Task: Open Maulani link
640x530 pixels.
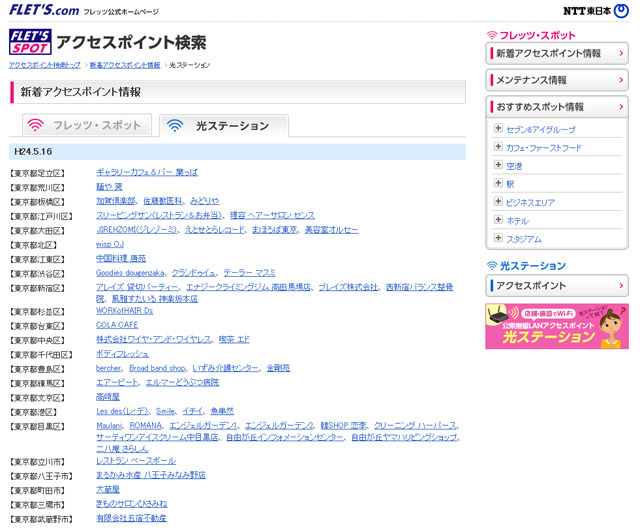Action: click(109, 425)
